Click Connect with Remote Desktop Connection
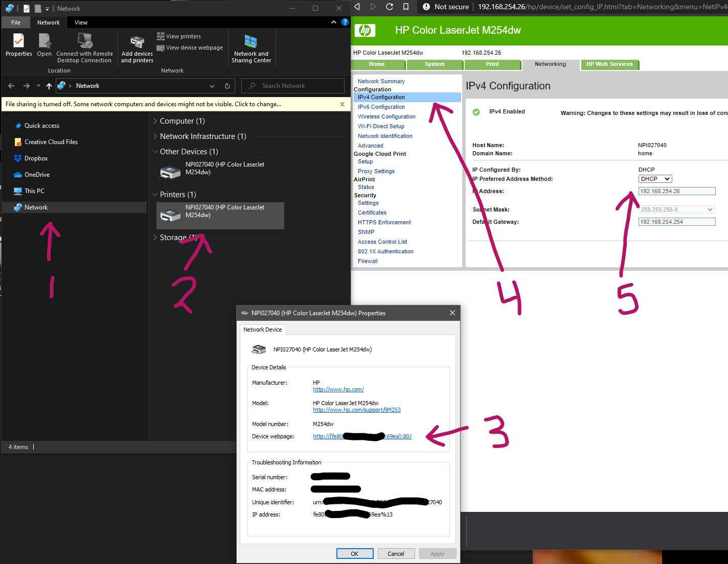The height and width of the screenshot is (564, 728). pos(84,48)
